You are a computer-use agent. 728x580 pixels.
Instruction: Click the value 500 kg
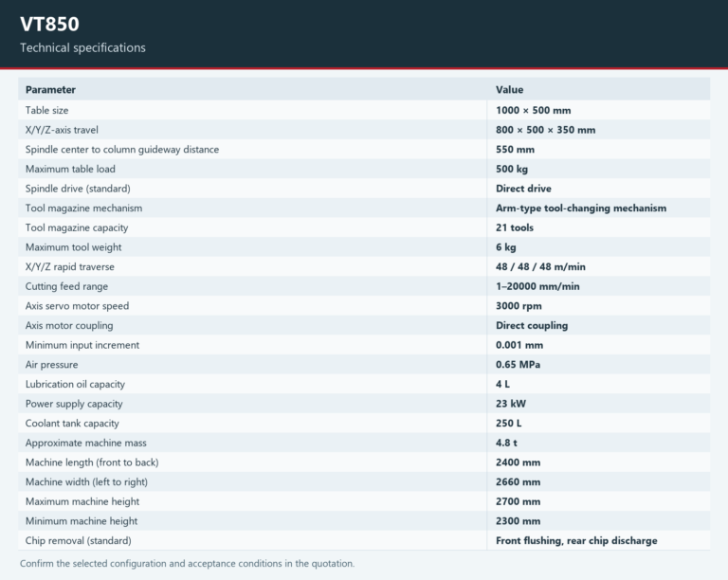click(512, 169)
